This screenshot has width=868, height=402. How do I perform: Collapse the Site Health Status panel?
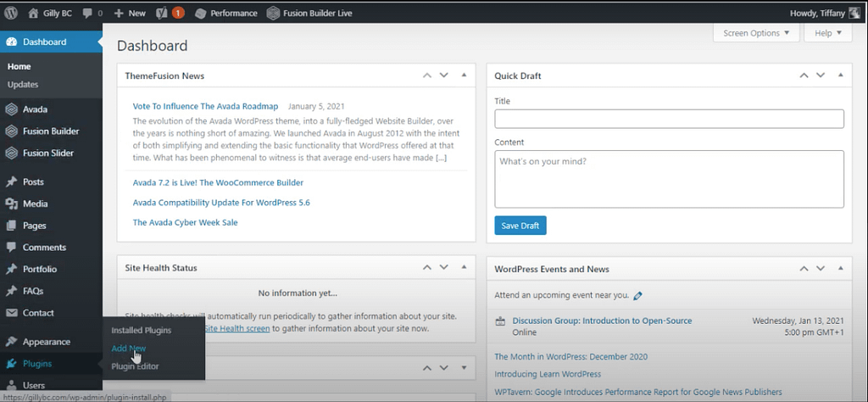click(x=464, y=267)
